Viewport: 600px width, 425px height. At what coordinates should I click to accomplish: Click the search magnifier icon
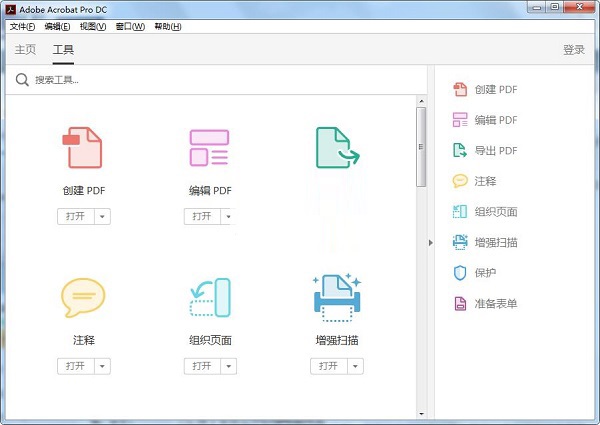pyautogui.click(x=22, y=80)
